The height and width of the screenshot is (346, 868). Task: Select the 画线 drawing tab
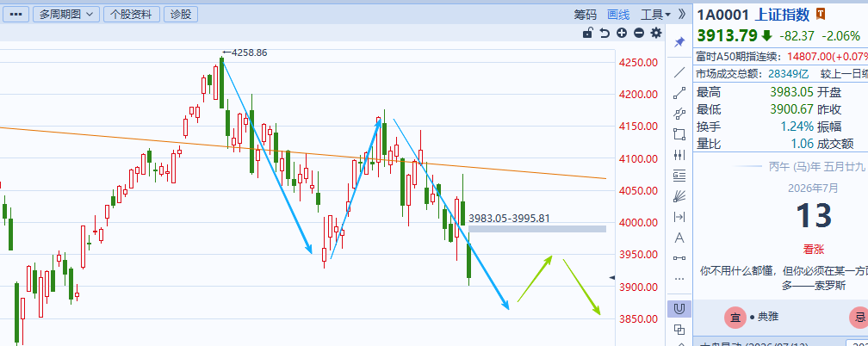tap(618, 15)
